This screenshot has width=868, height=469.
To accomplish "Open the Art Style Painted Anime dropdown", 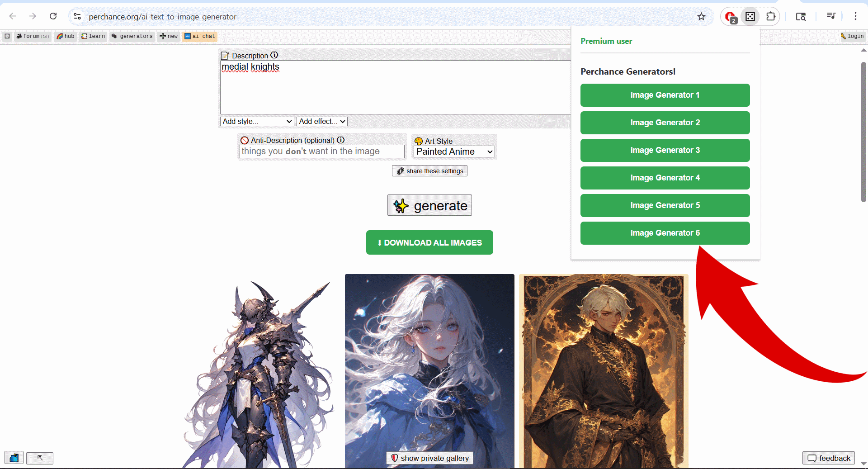I will [x=454, y=152].
